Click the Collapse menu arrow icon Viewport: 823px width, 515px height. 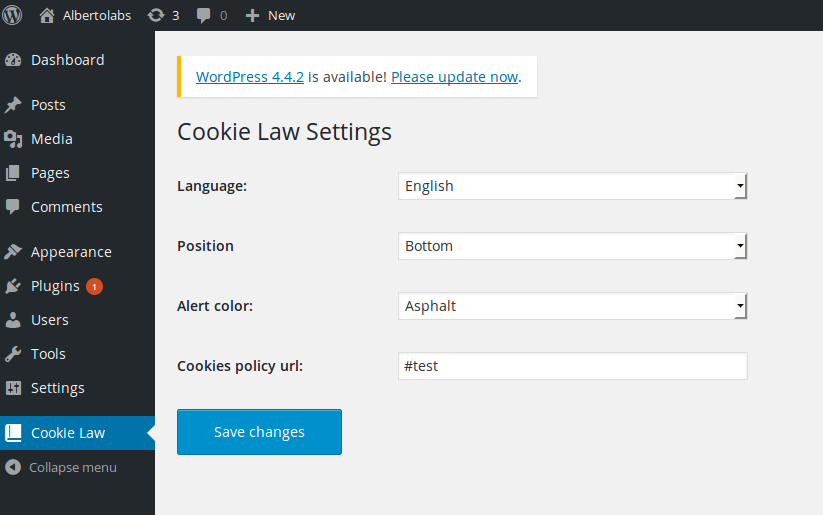[13, 467]
